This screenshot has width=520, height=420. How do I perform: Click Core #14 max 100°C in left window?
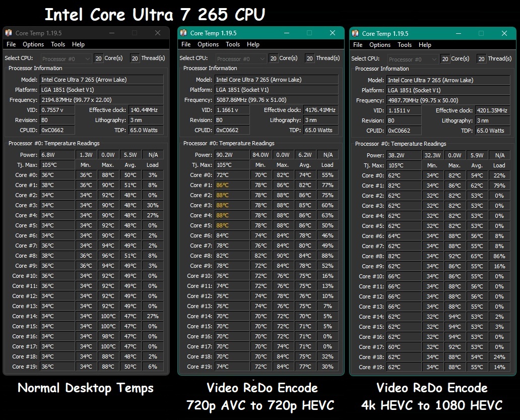tap(108, 316)
